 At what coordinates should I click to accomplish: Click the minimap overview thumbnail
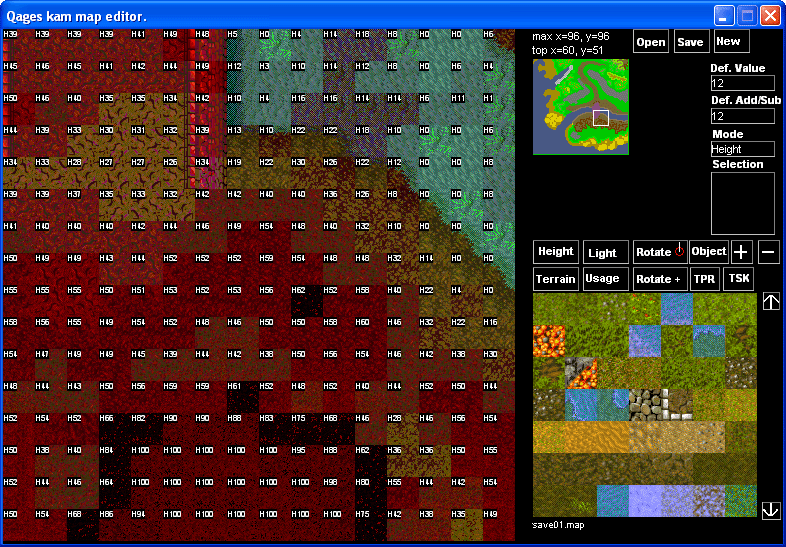coord(581,107)
